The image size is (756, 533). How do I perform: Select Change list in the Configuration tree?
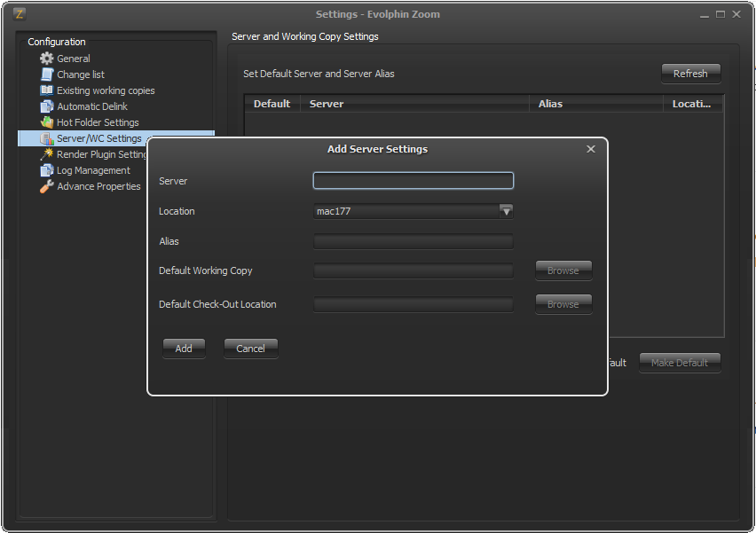81,74
